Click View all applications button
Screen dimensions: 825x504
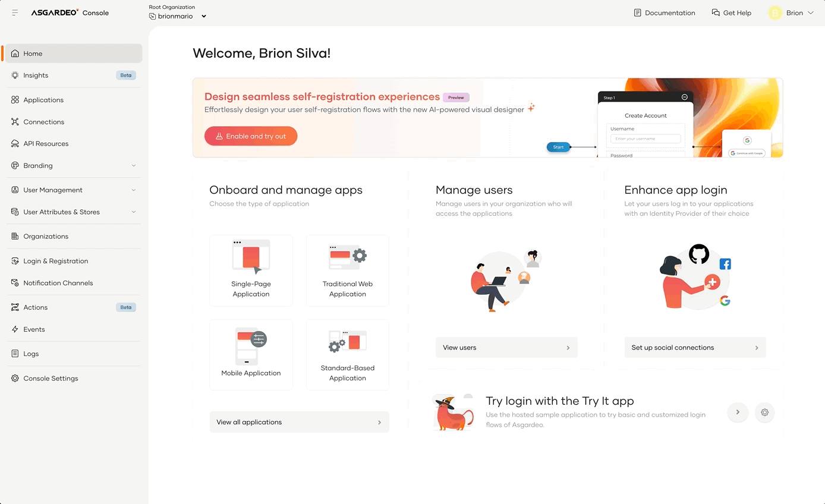pyautogui.click(x=299, y=422)
